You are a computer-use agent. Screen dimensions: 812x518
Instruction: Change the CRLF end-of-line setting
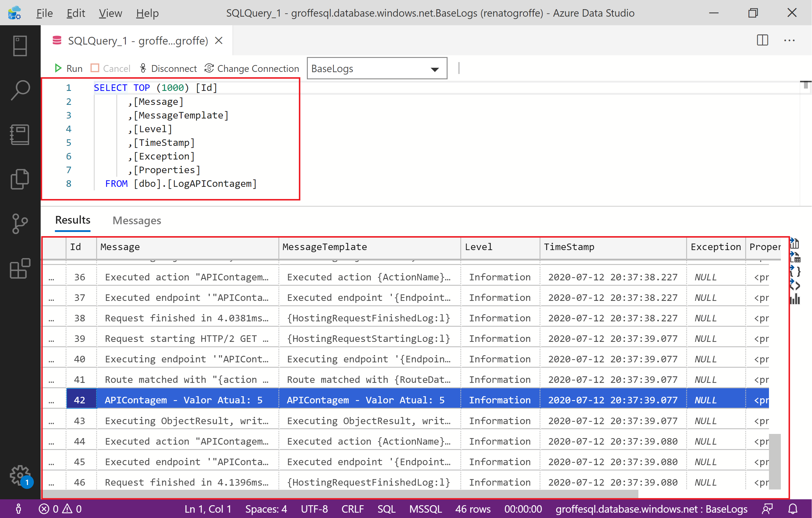click(352, 508)
